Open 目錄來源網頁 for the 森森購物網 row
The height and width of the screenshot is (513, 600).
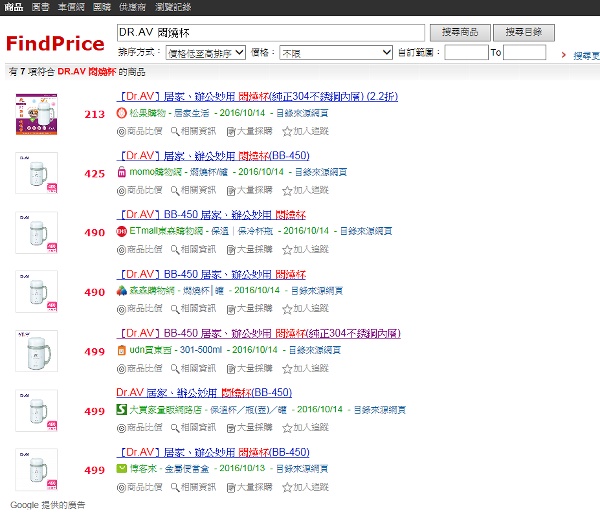point(317,291)
